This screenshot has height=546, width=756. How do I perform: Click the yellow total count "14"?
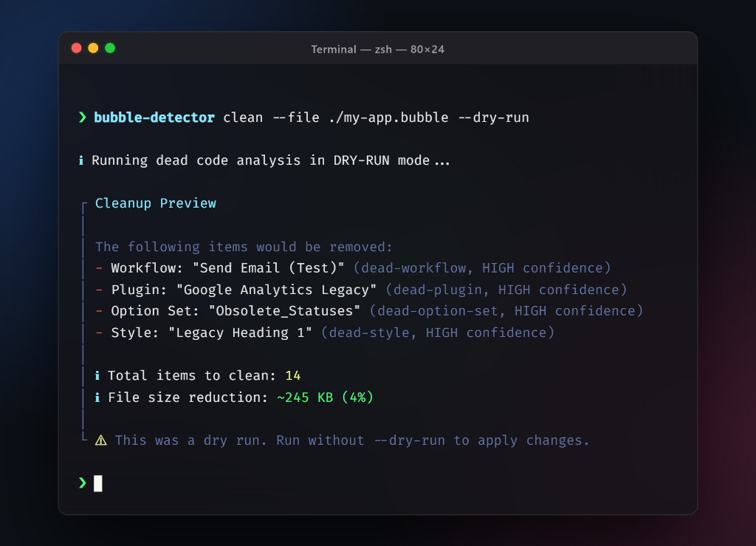click(293, 376)
